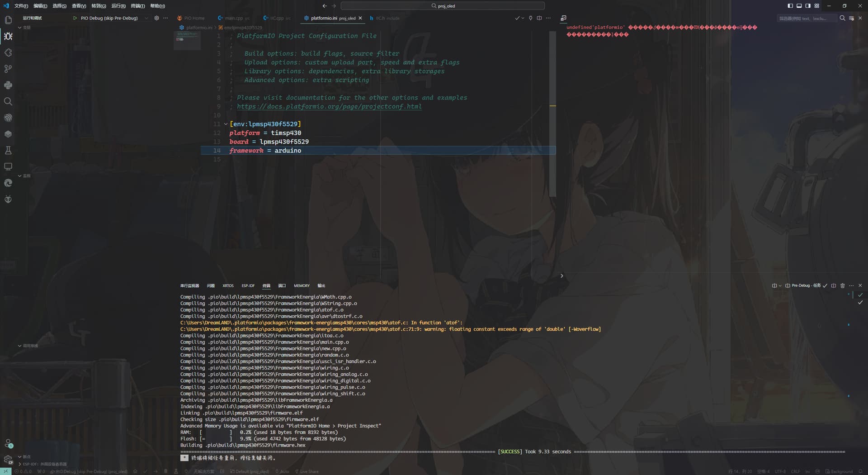Open Testing flask icon in activity bar
The image size is (868, 475).
point(8,150)
